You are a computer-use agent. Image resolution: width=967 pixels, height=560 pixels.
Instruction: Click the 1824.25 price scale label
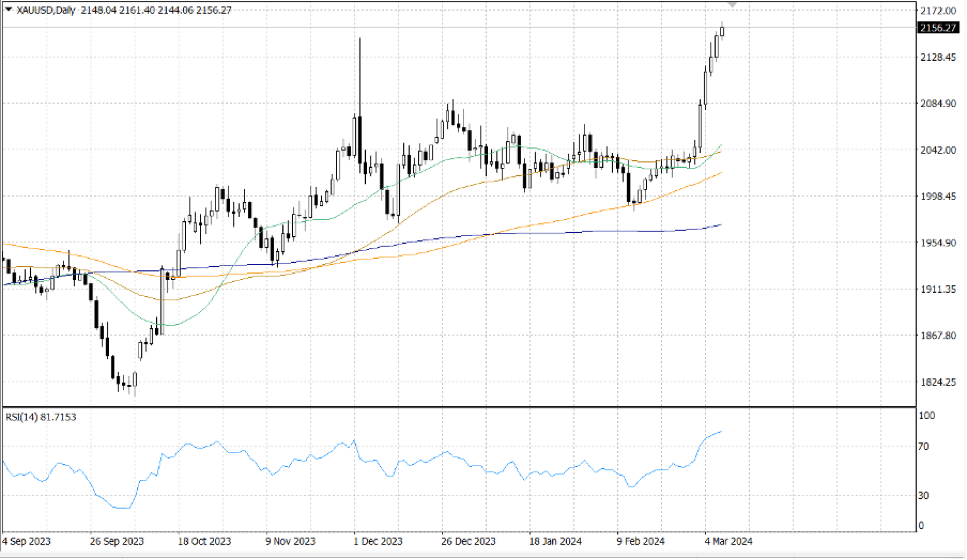pyautogui.click(x=938, y=382)
